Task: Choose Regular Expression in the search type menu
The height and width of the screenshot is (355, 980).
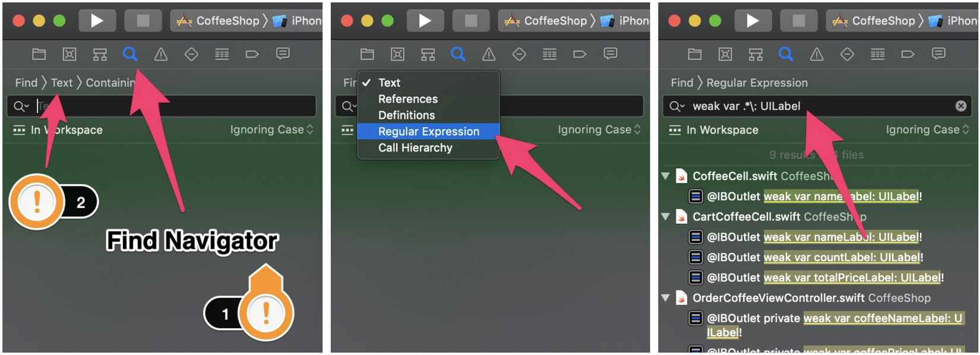Action: pos(428,131)
